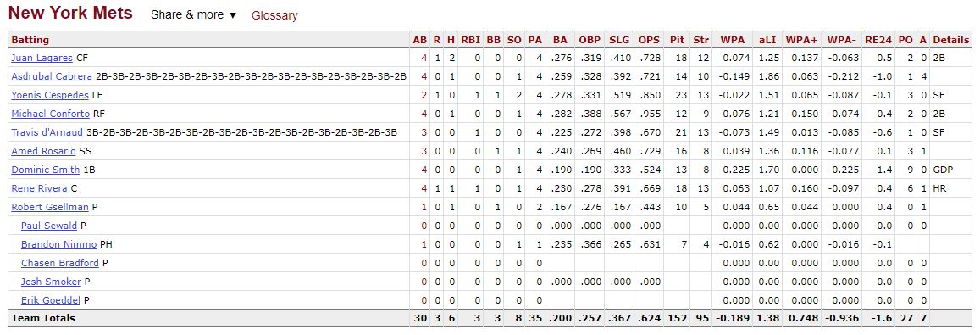
Task: Select Paul Sewald player link
Action: (49, 226)
